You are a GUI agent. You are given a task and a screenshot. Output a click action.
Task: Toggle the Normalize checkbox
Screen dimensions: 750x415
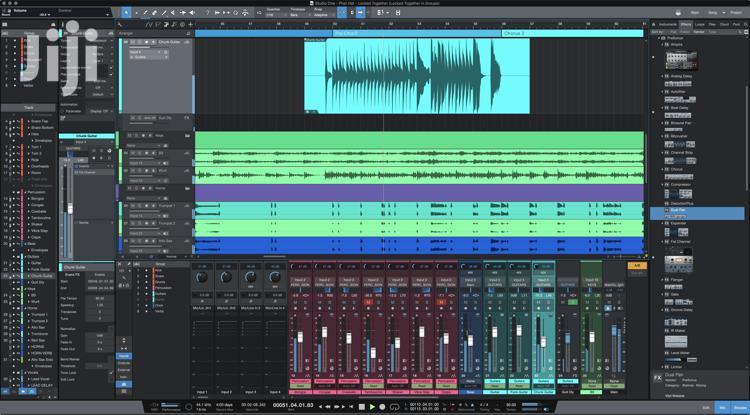pyautogui.click(x=111, y=329)
